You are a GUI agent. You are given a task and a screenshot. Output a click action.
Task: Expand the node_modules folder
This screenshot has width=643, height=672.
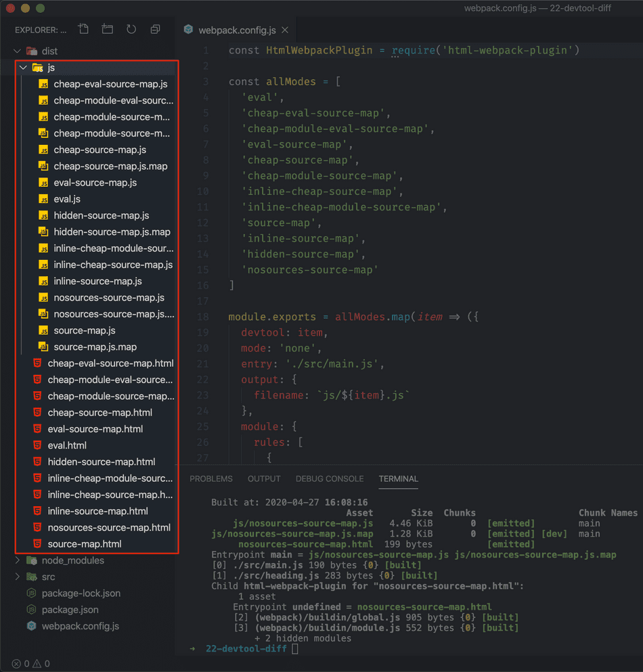(x=18, y=560)
